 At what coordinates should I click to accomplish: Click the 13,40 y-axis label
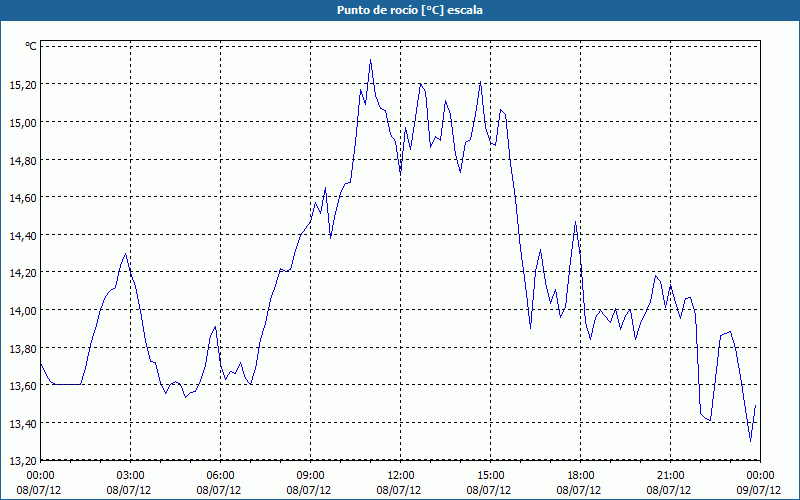pos(23,424)
